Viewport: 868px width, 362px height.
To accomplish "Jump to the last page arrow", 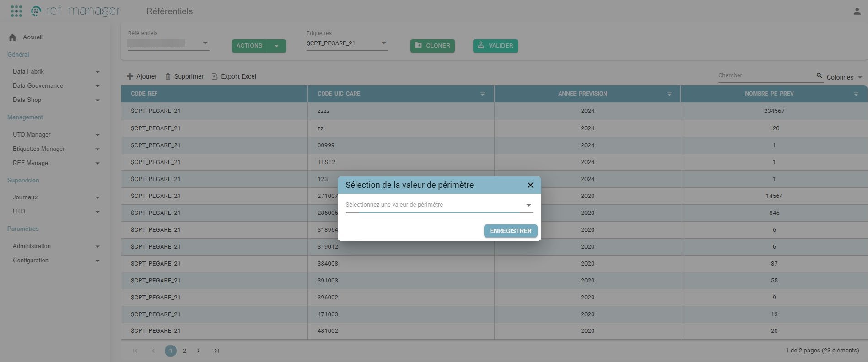I will pos(216,351).
